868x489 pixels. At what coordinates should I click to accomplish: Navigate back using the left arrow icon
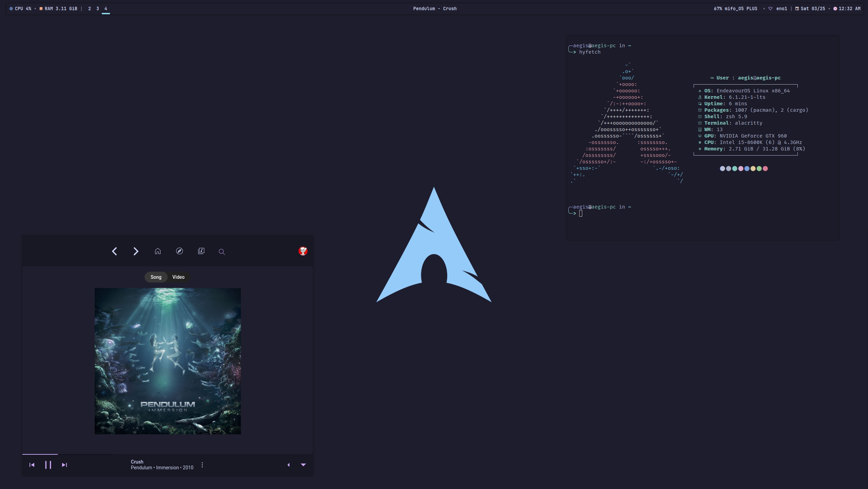pos(114,251)
